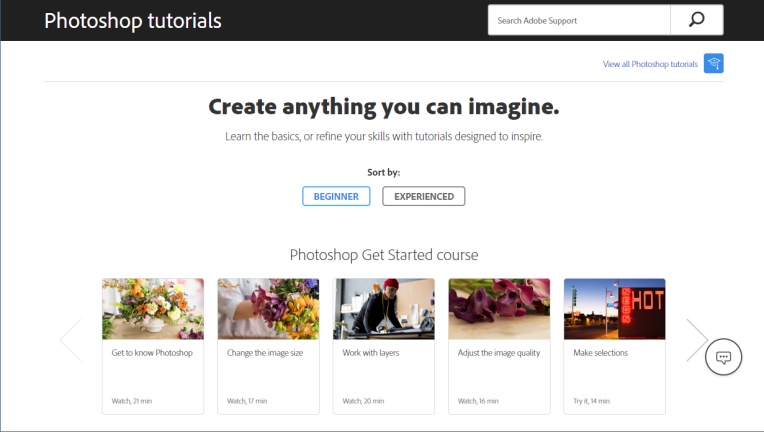Open the graduation cap tutorials icon

713,63
